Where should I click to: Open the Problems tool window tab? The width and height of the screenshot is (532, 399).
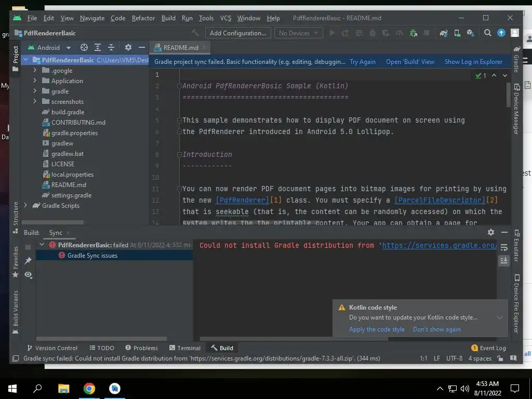point(141,348)
